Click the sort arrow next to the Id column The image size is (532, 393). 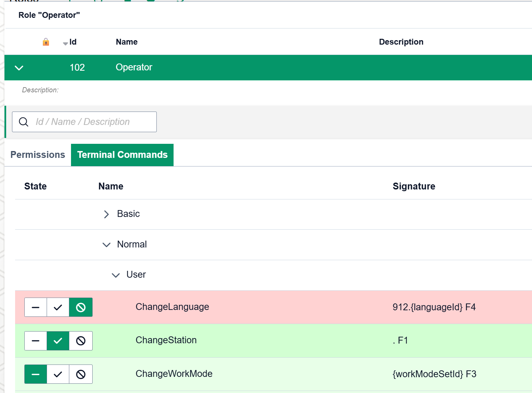pyautogui.click(x=65, y=43)
